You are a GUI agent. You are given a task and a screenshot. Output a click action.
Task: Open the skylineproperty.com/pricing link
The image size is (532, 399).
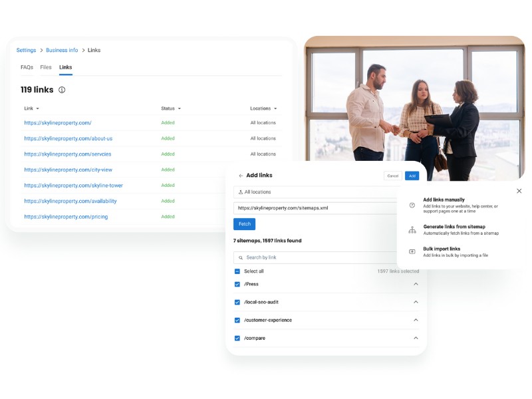point(65,217)
